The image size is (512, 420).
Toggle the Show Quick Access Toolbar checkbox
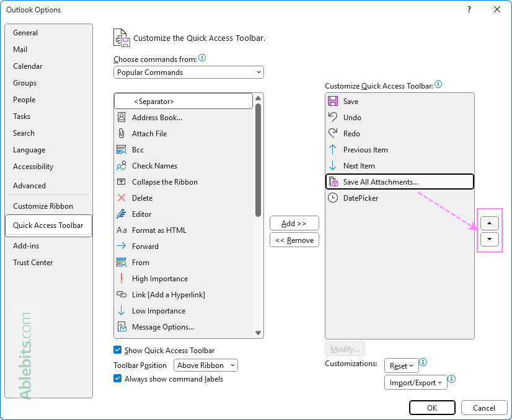tap(118, 350)
